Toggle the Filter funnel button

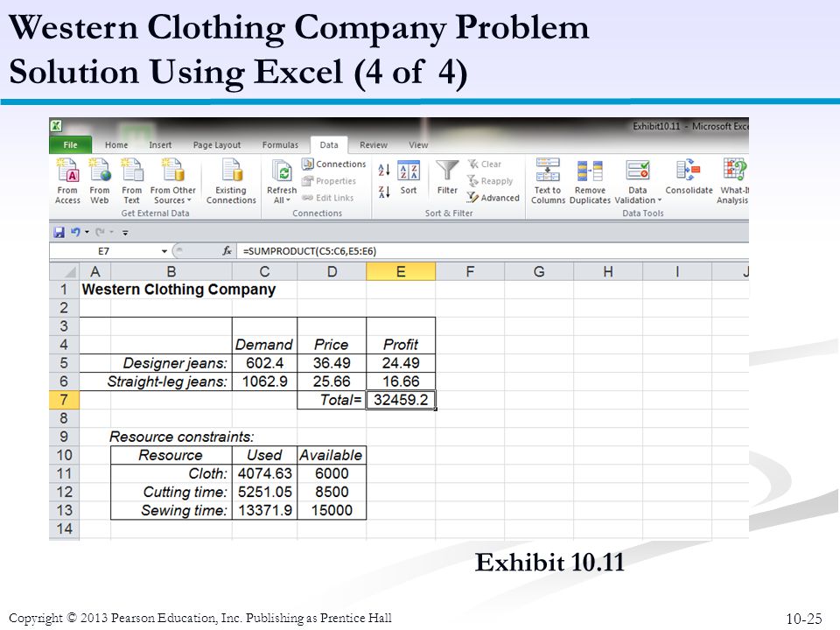point(447,178)
